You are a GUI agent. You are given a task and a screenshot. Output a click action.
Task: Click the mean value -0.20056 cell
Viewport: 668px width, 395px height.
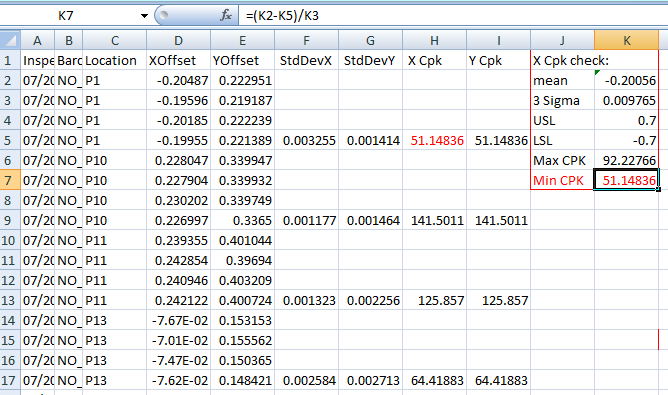(627, 81)
